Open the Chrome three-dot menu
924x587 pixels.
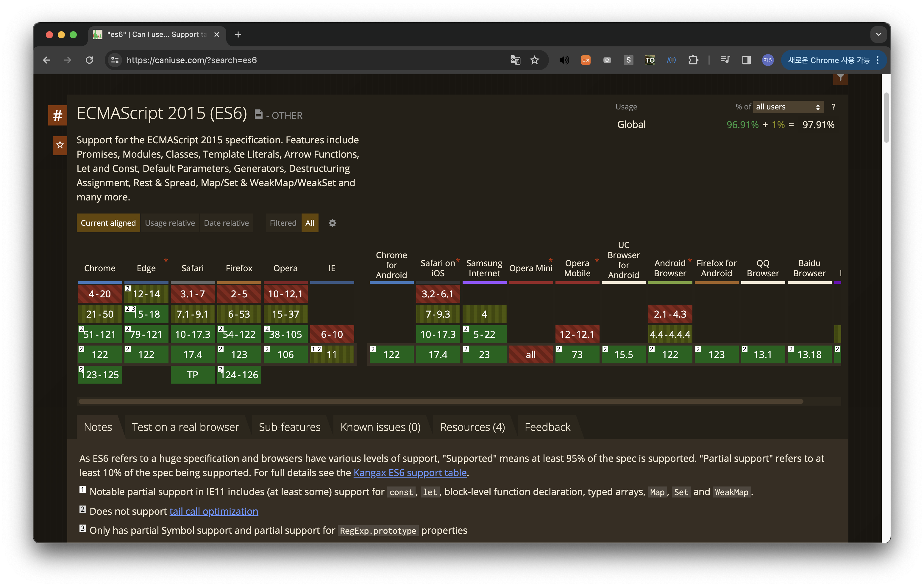[x=878, y=60]
